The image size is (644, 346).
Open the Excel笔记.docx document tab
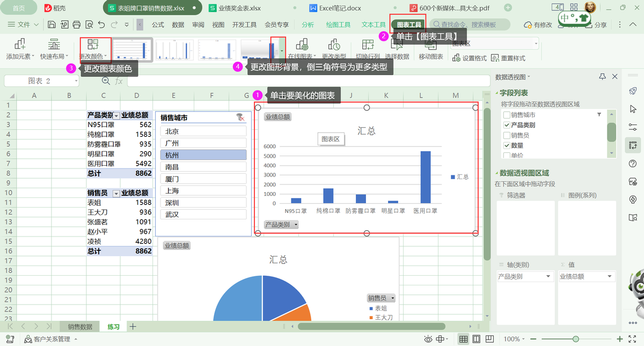pos(335,8)
